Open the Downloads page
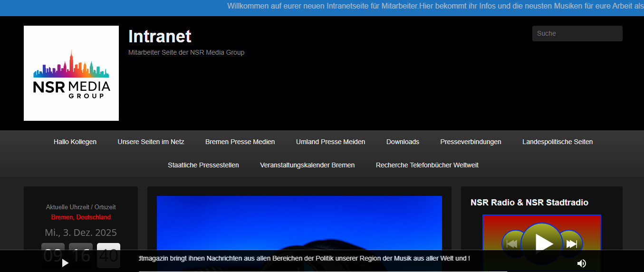 [x=403, y=142]
